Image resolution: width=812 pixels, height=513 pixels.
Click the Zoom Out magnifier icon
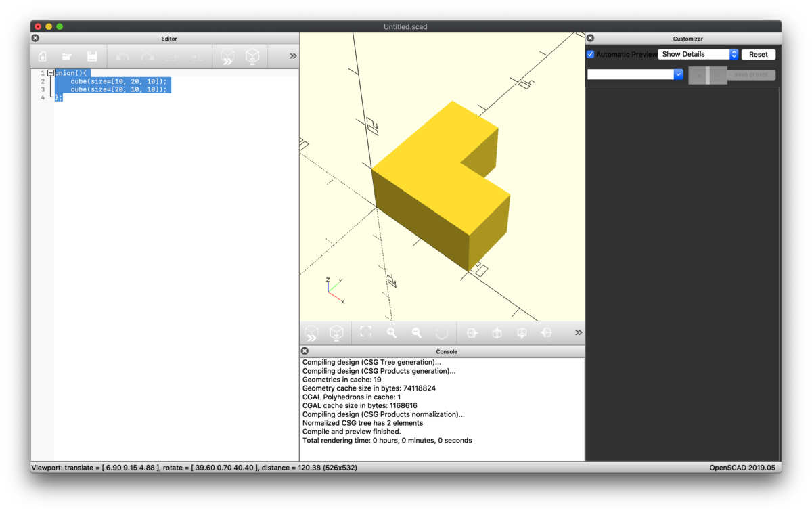point(417,332)
